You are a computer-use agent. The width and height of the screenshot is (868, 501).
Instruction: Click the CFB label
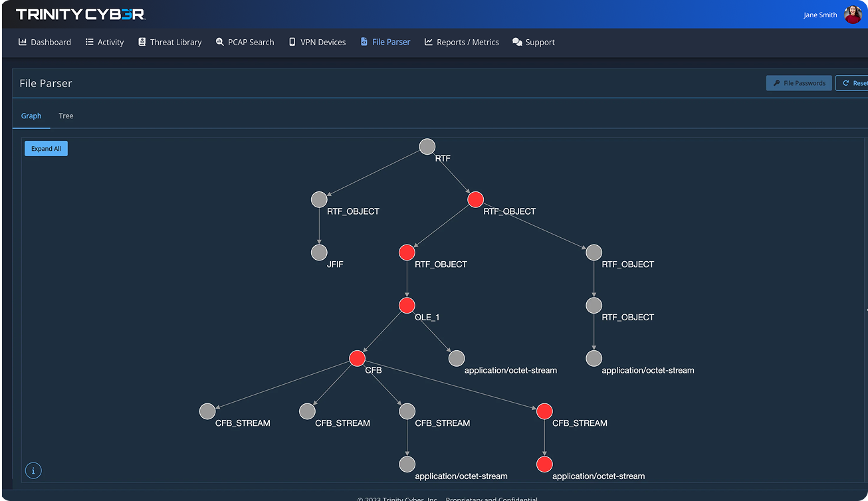click(374, 370)
